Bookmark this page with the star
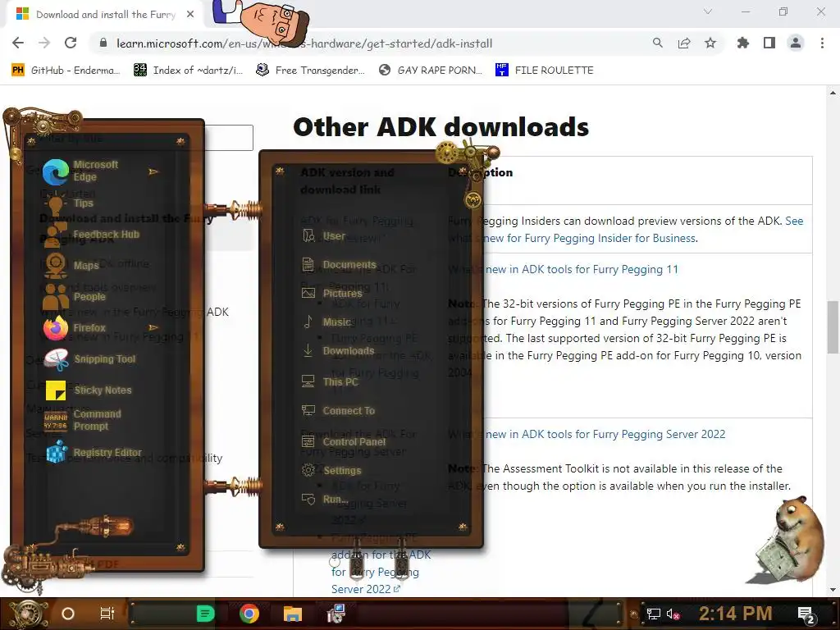The height and width of the screenshot is (630, 840). tap(710, 43)
